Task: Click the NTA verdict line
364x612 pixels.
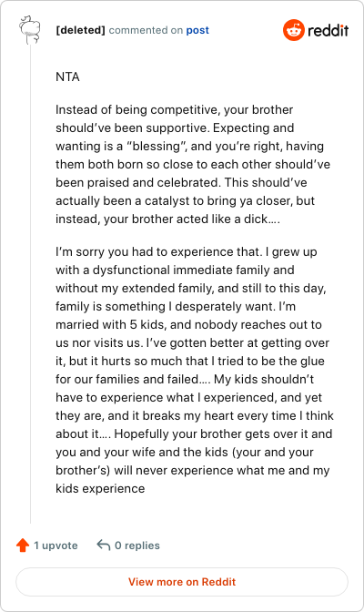Action: point(67,76)
